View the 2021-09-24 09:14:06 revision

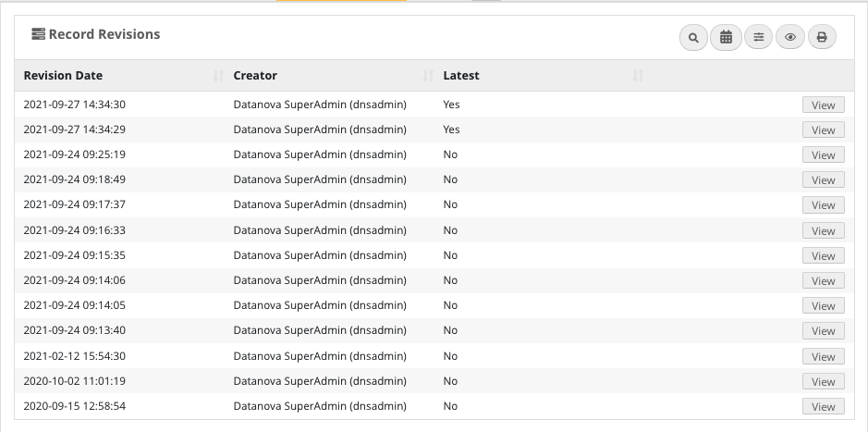pyautogui.click(x=823, y=281)
